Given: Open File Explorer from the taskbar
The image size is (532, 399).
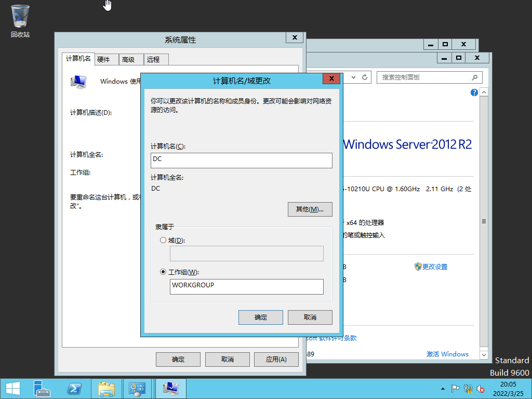Looking at the screenshot, I should tap(106, 389).
